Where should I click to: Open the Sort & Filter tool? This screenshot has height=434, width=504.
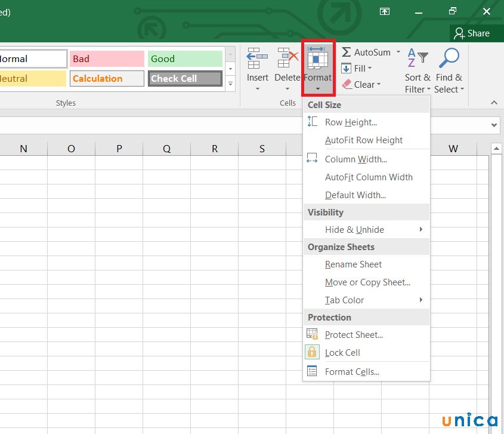pyautogui.click(x=417, y=59)
